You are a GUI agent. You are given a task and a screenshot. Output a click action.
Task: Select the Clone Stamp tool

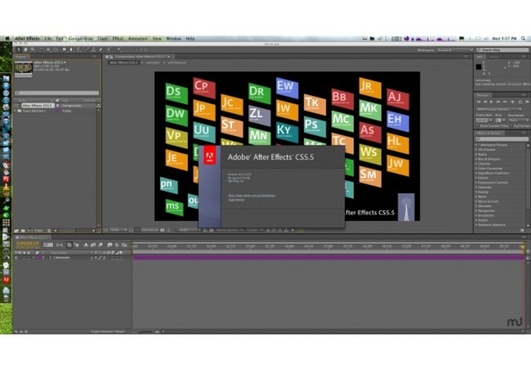click(94, 50)
